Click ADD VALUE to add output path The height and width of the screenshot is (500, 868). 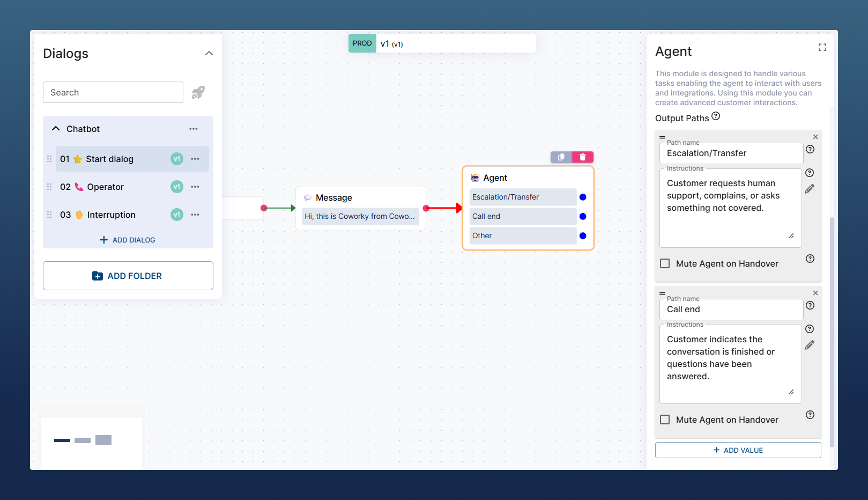pos(738,450)
